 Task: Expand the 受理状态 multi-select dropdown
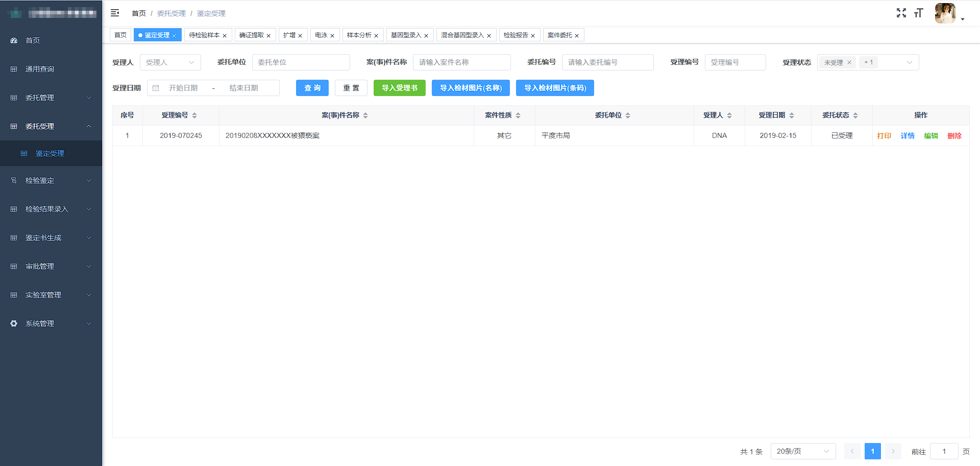[x=909, y=62]
